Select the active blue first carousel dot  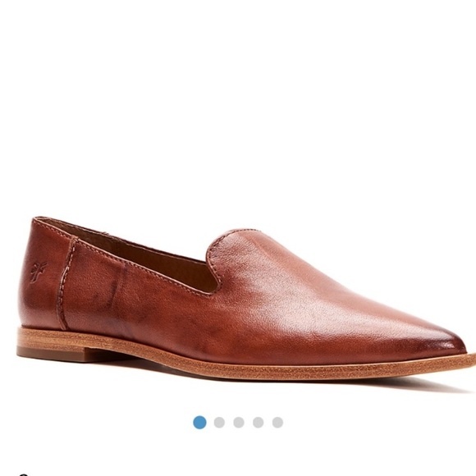[199, 423]
